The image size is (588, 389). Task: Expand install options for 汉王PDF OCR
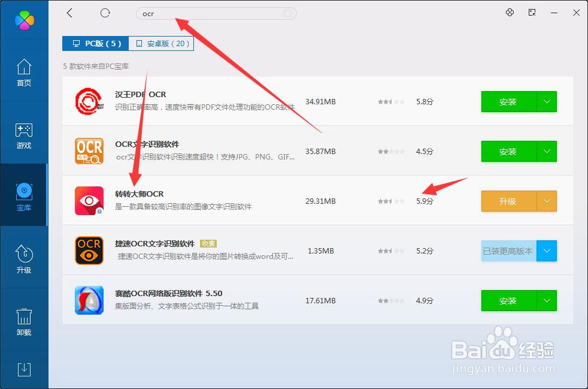(x=547, y=102)
